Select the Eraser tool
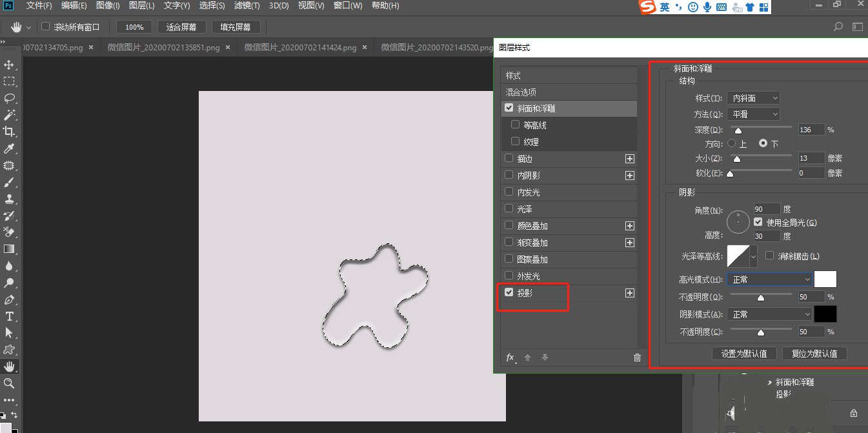 (x=10, y=232)
